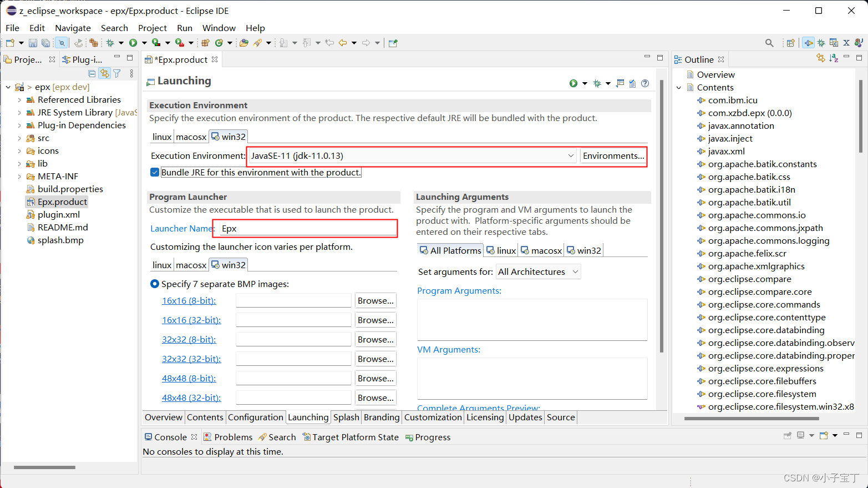Uncheck Bundle JRE for this environment
Image resolution: width=868 pixels, height=488 pixels.
155,172
